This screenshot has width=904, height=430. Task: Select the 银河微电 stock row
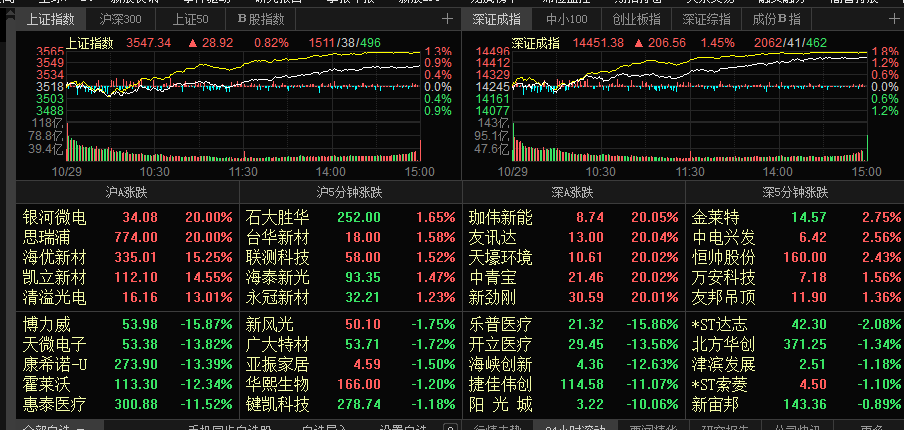tap(127, 217)
